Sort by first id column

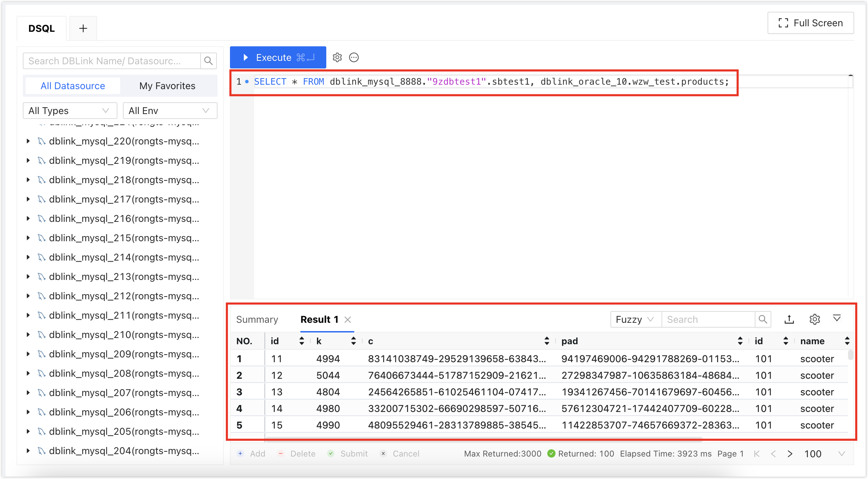tap(301, 341)
